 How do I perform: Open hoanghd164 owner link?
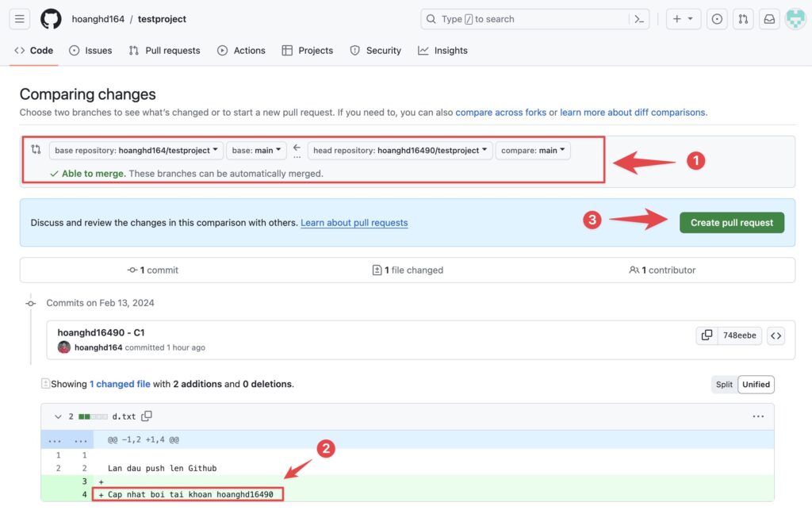pos(98,19)
